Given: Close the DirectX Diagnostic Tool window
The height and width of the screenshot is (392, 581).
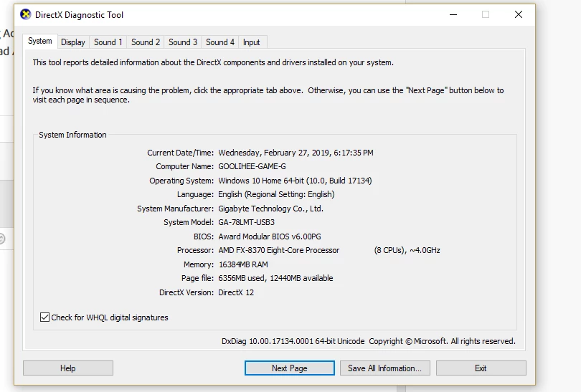Looking at the screenshot, I should coord(519,15).
